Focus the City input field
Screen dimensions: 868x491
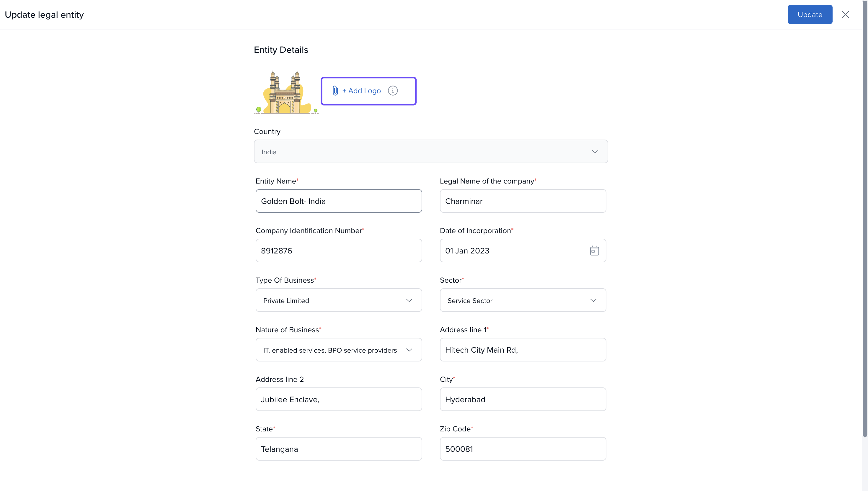523,399
